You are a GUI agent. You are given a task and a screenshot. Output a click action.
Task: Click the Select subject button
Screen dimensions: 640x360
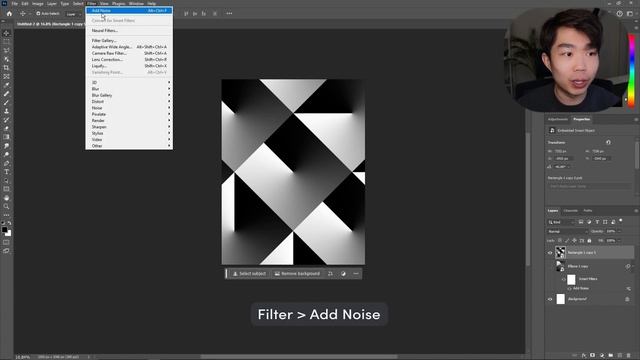249,274
